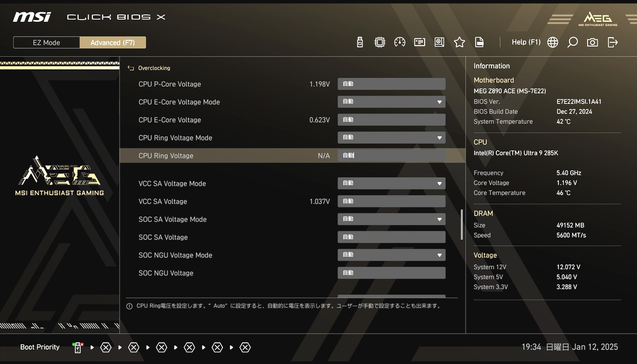Click the N/A Ring voltage reading
Viewport: 637px width, 364px height.
tap(324, 156)
